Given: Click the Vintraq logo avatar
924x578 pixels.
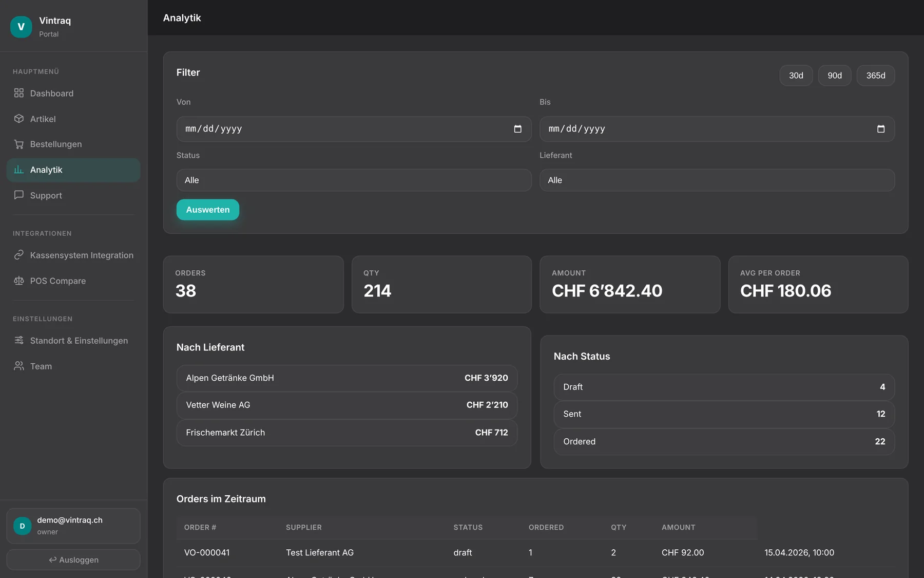Looking at the screenshot, I should (x=21, y=27).
